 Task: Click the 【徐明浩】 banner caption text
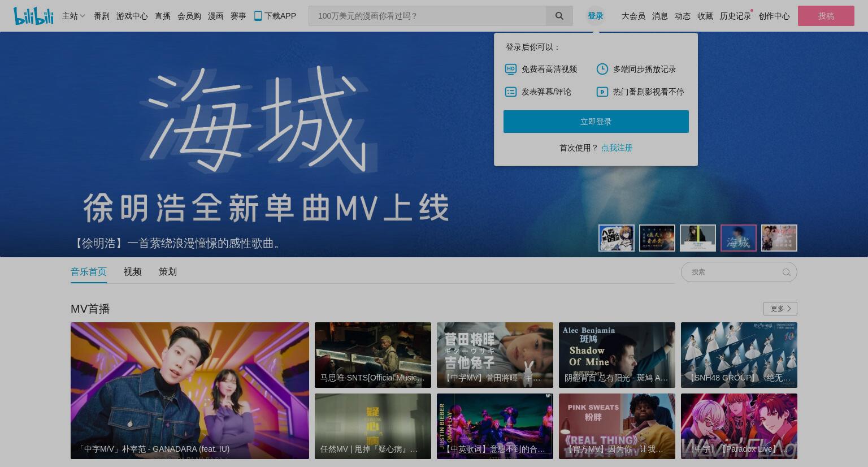[x=178, y=243]
